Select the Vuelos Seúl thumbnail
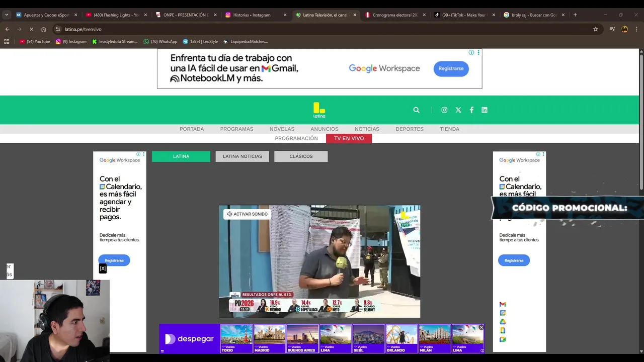The height and width of the screenshot is (362, 644). [x=369, y=339]
